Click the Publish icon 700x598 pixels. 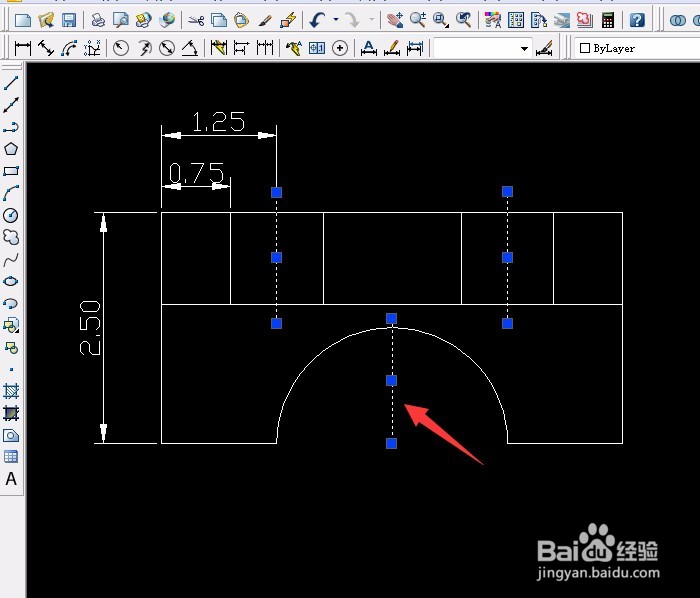click(143, 20)
